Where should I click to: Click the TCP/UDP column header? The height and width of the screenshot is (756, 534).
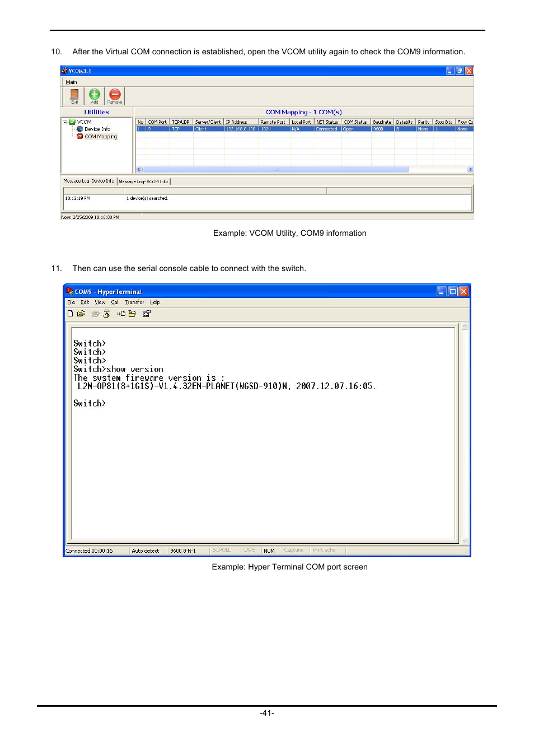pyautogui.click(x=181, y=122)
